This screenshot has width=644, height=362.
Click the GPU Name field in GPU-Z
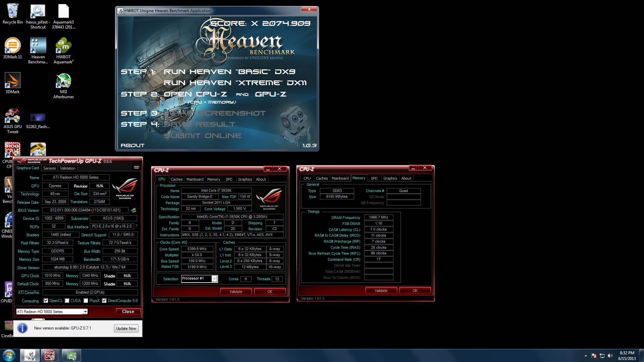pyautogui.click(x=76, y=177)
